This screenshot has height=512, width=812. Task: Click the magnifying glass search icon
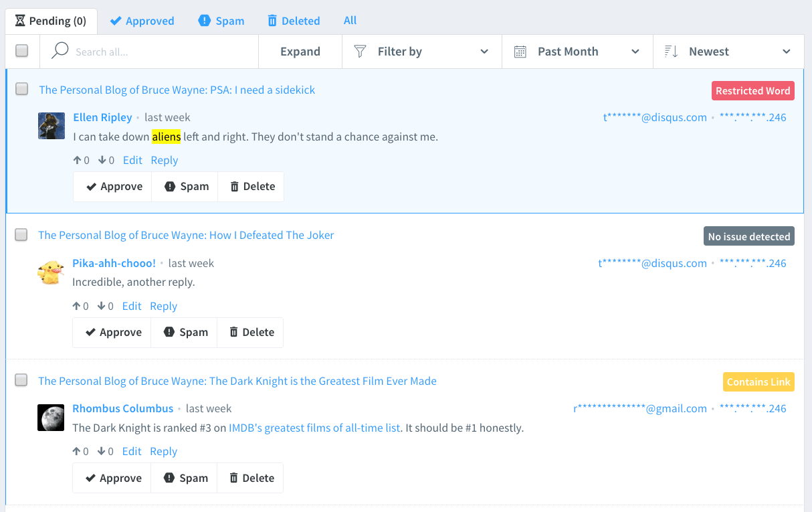(60, 52)
